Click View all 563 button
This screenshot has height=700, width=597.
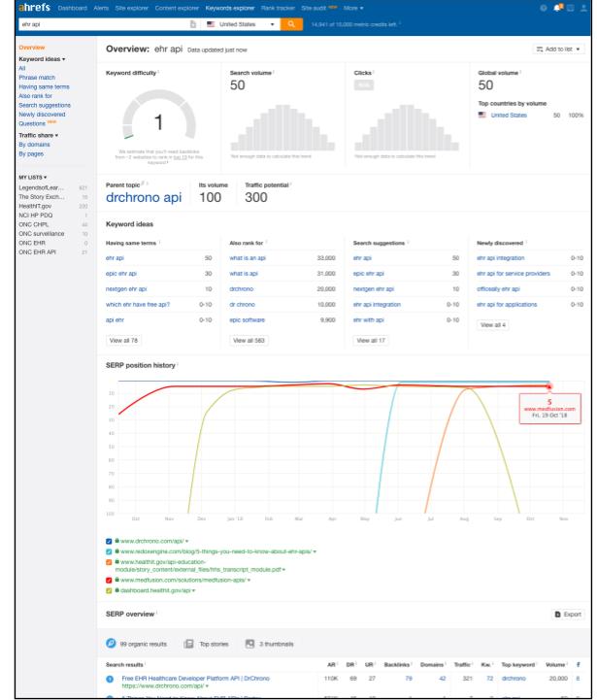(x=249, y=340)
